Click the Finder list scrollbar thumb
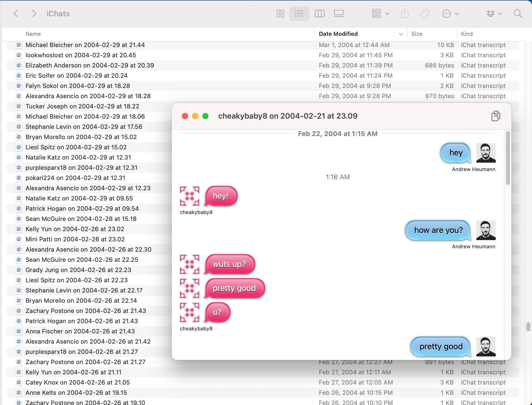This screenshot has width=532, height=405. (x=528, y=327)
